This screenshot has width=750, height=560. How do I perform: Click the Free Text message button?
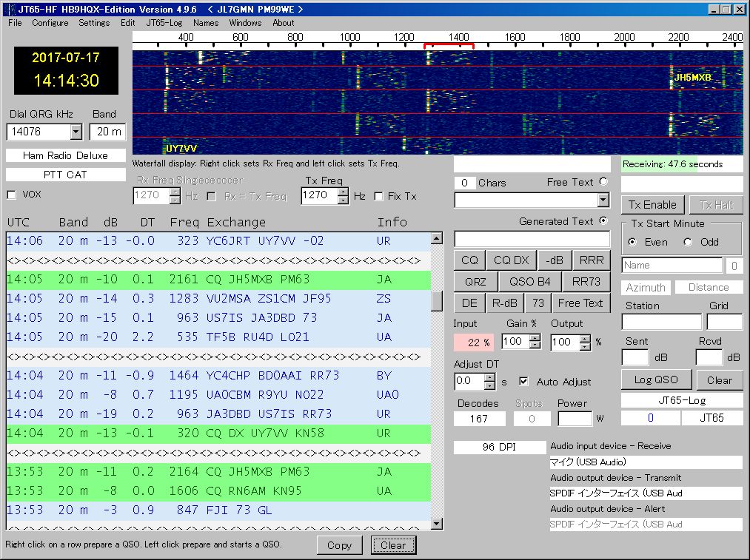[x=580, y=303]
